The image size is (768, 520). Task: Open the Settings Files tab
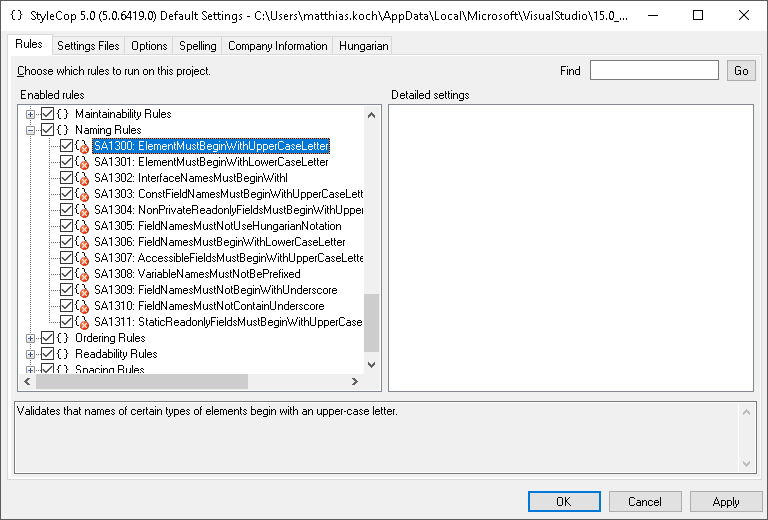coord(88,46)
